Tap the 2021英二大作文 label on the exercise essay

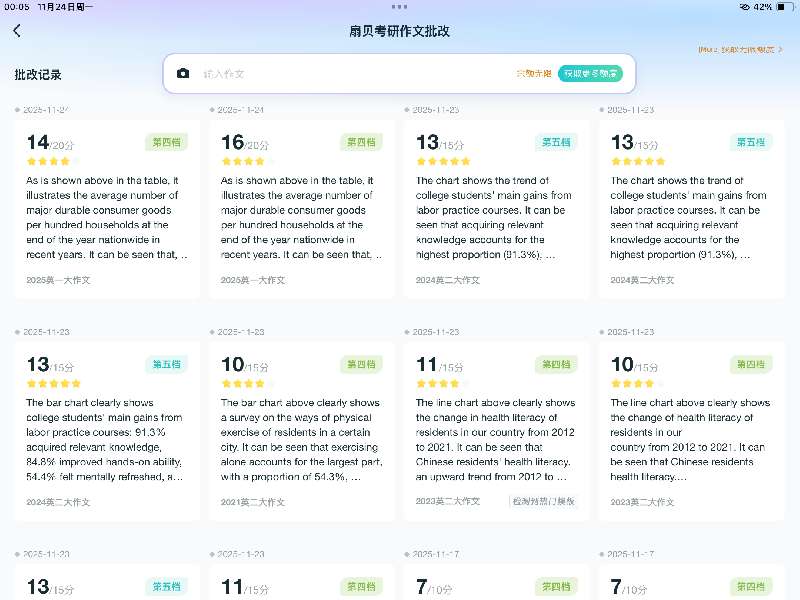click(x=253, y=502)
